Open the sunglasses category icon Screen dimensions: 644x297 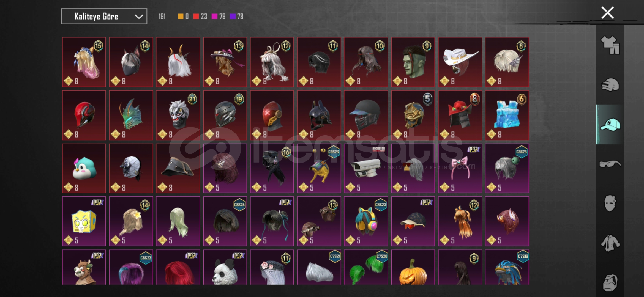pos(610,164)
